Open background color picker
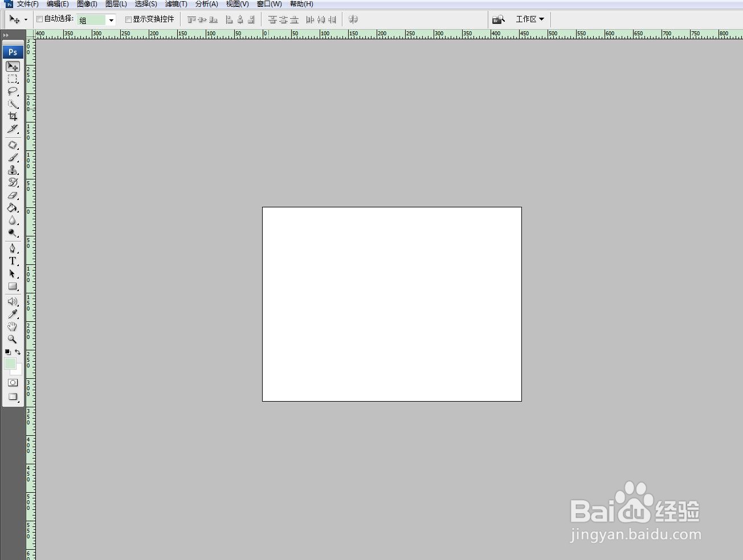 [18, 371]
